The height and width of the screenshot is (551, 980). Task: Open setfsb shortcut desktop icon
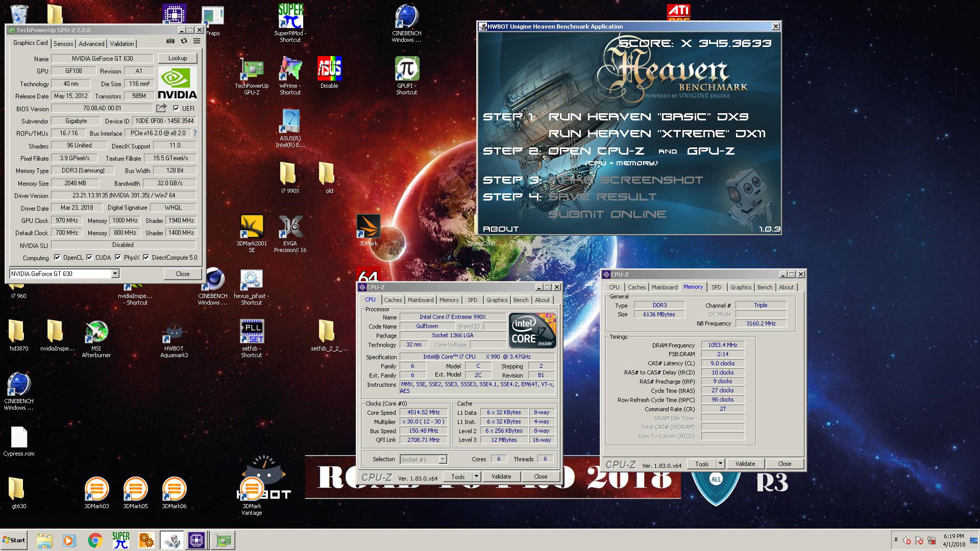tap(252, 339)
